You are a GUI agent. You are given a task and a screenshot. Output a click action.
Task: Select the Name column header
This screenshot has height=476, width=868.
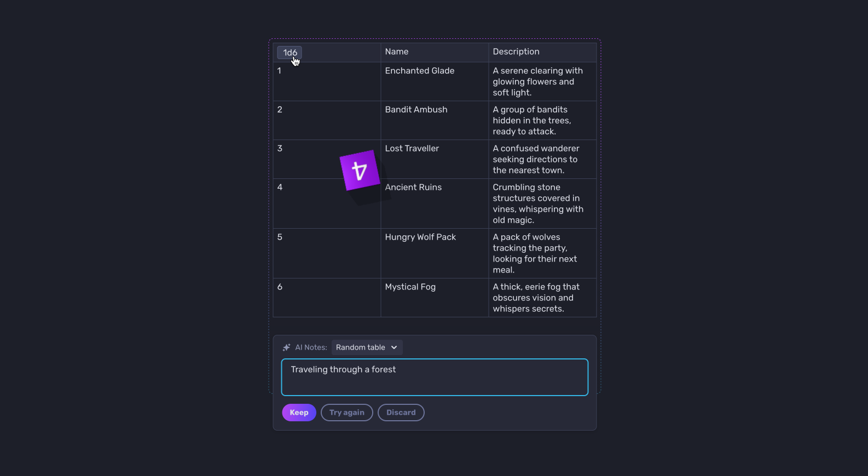pyautogui.click(x=435, y=53)
